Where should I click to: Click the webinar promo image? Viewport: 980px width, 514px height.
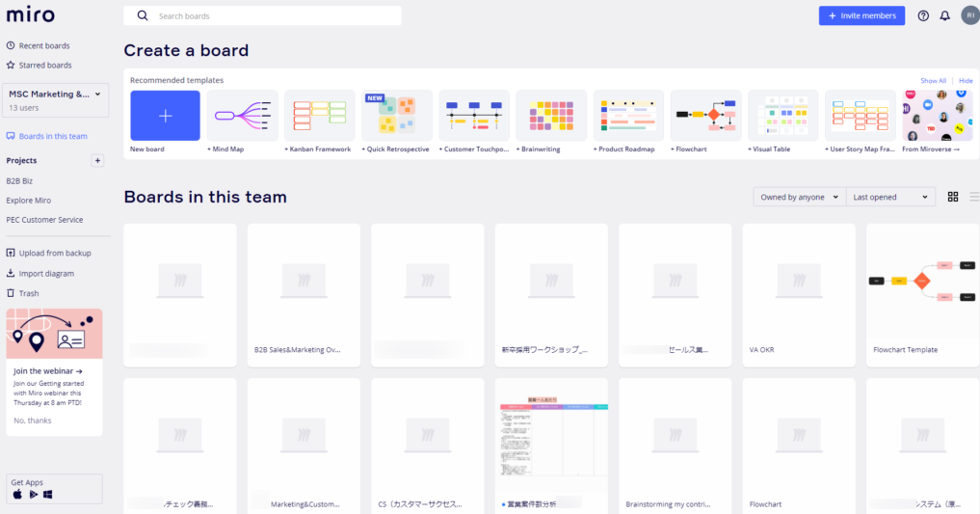tap(54, 334)
